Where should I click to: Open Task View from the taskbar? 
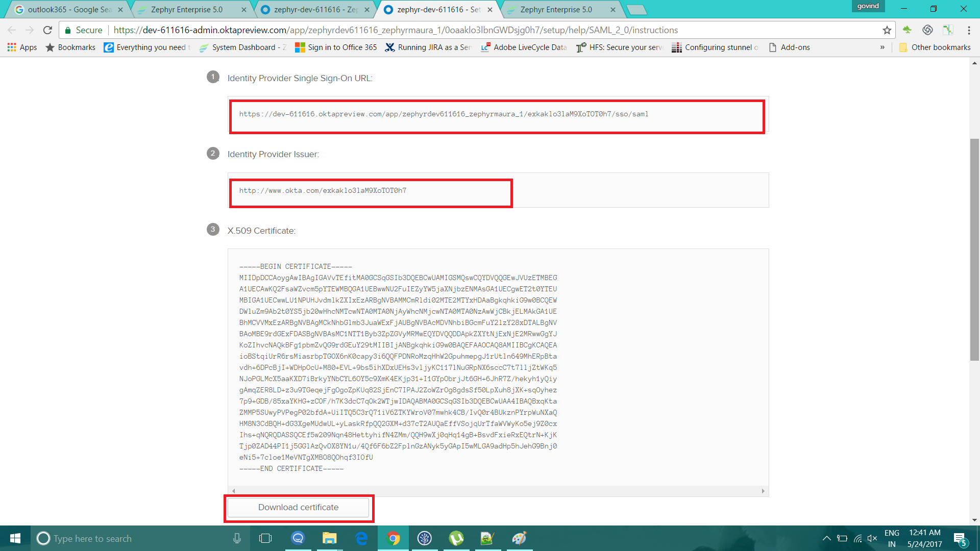tap(265, 538)
